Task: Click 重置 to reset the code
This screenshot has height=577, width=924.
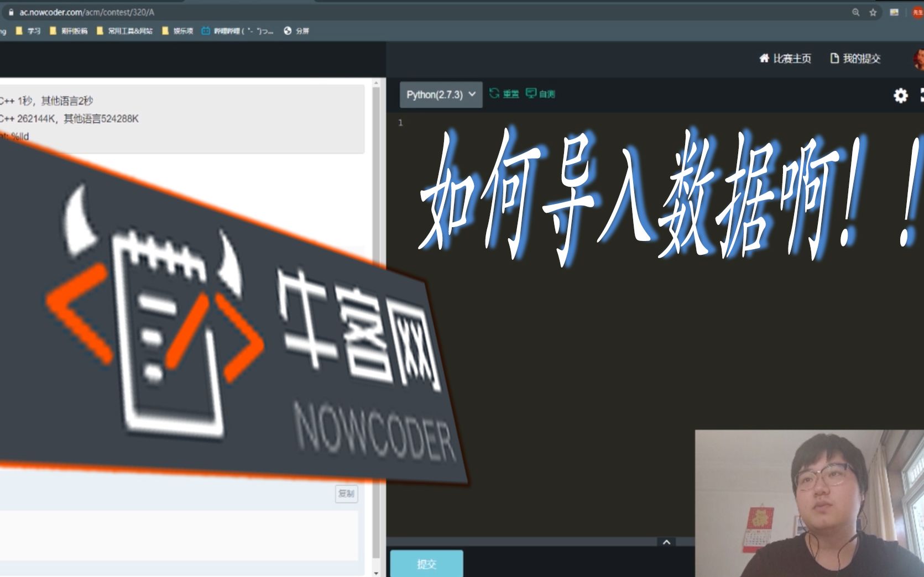Action: click(504, 94)
